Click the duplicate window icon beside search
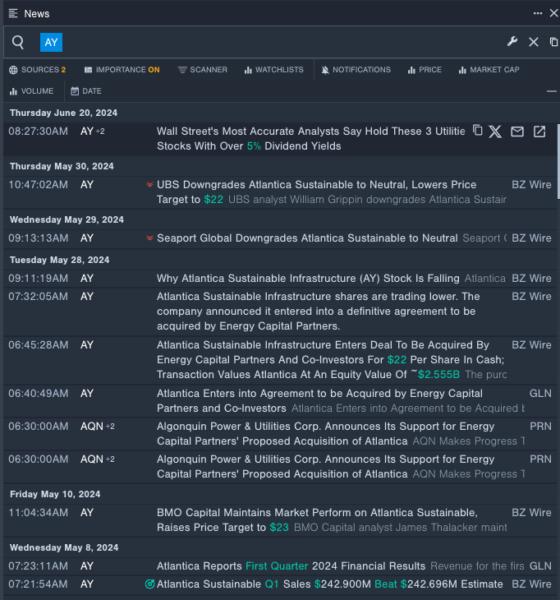This screenshot has height=600, width=560. coord(553,42)
